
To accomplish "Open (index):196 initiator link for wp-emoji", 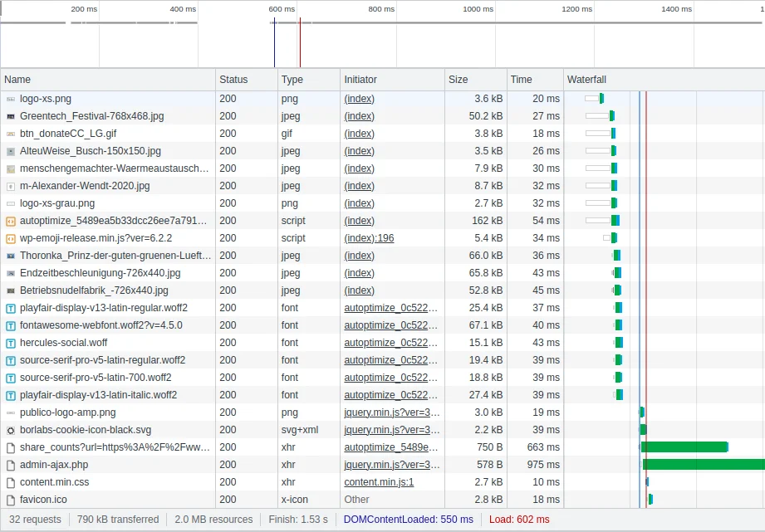I will pos(369,238).
